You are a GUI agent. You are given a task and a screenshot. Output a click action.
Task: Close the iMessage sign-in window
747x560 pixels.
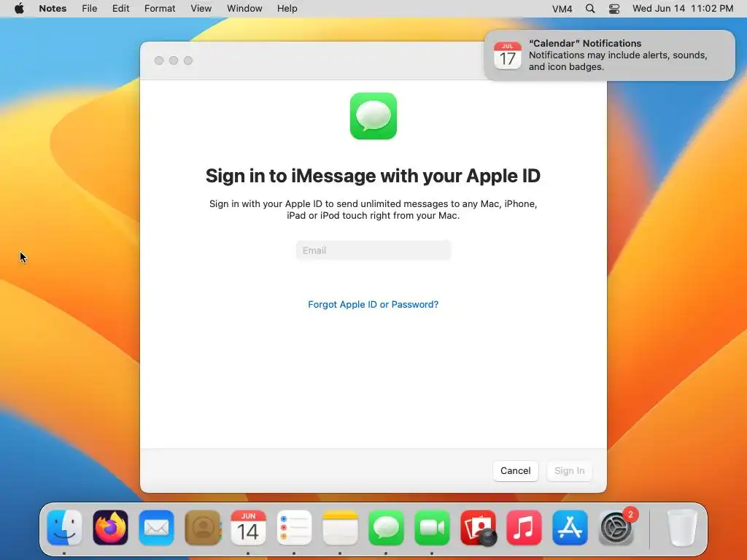click(x=159, y=61)
